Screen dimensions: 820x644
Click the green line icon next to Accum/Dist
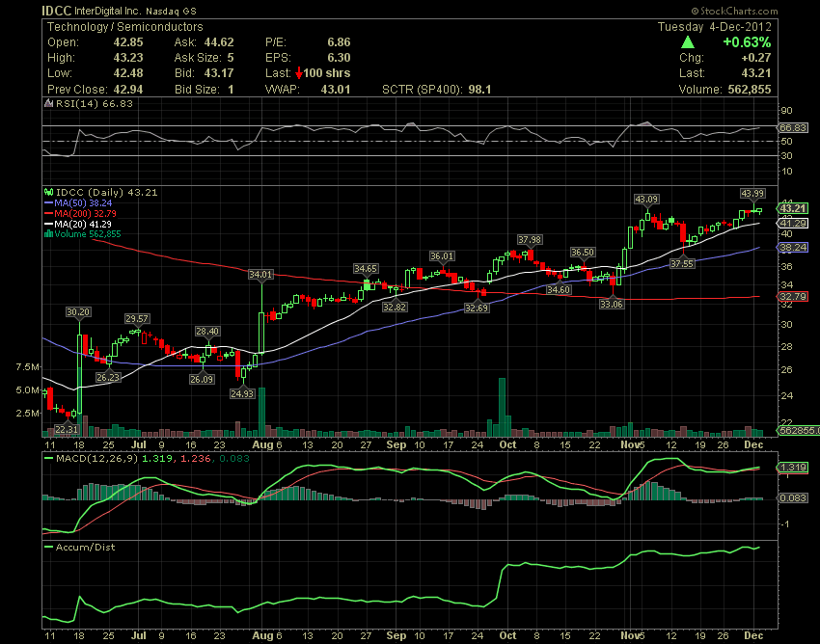[49, 546]
